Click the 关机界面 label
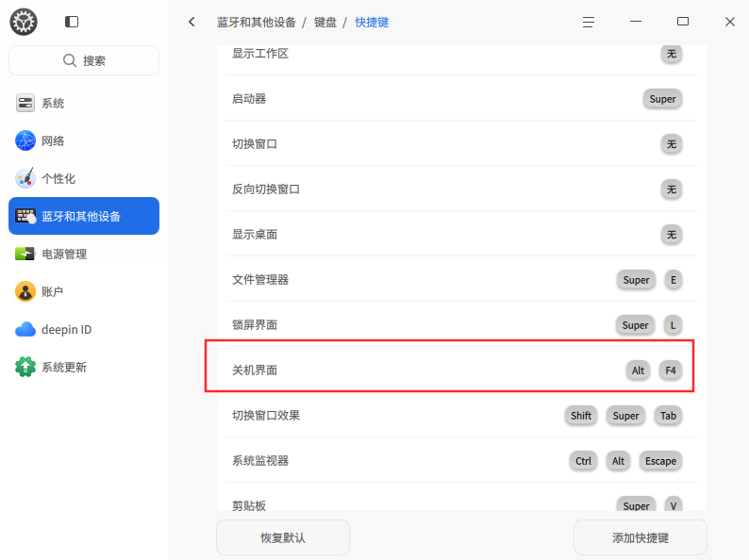The image size is (749, 560). pos(255,371)
